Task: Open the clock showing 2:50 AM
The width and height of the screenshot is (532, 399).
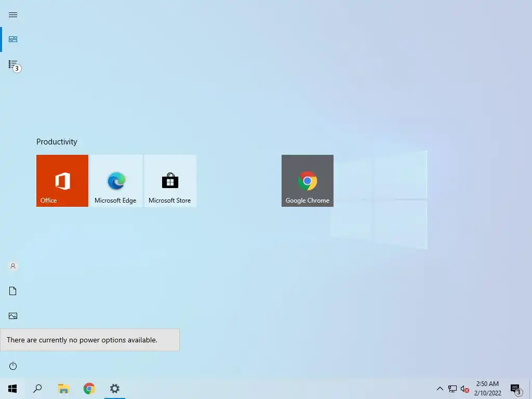Action: click(x=487, y=389)
